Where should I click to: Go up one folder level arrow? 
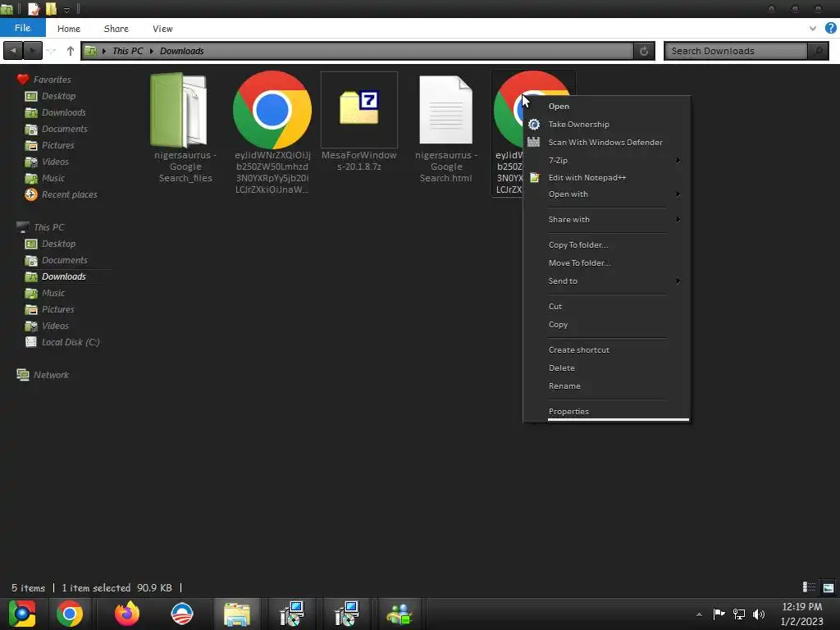point(71,51)
